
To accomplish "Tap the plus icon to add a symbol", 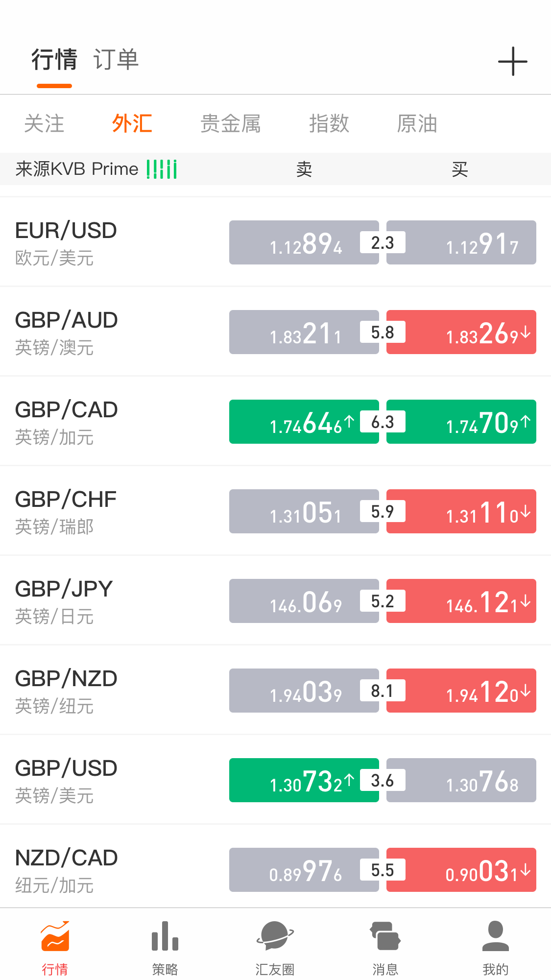I will [x=512, y=62].
